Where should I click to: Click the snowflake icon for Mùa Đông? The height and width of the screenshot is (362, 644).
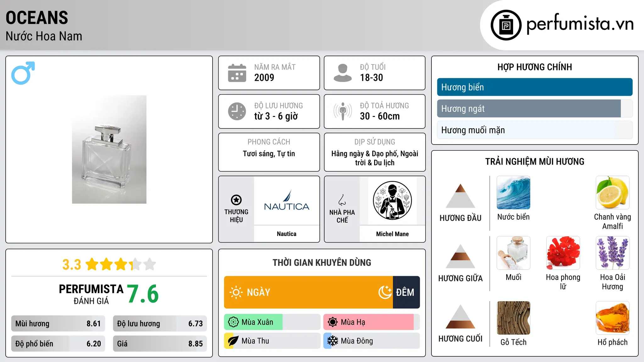click(333, 341)
